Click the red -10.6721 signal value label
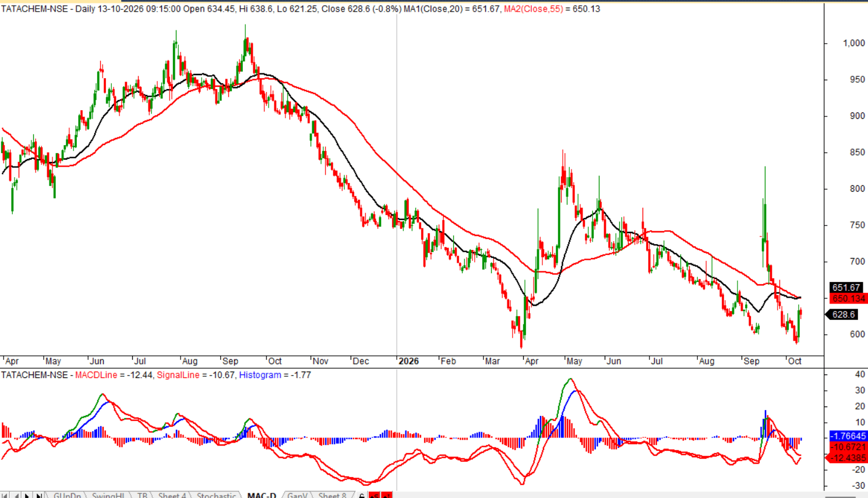This screenshot has width=868, height=498. 848,447
